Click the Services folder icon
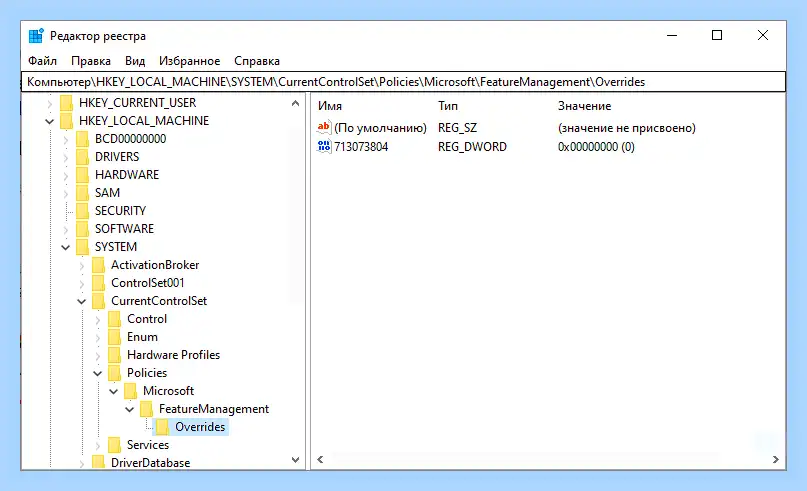Viewport: 807px width, 491px height. point(114,445)
